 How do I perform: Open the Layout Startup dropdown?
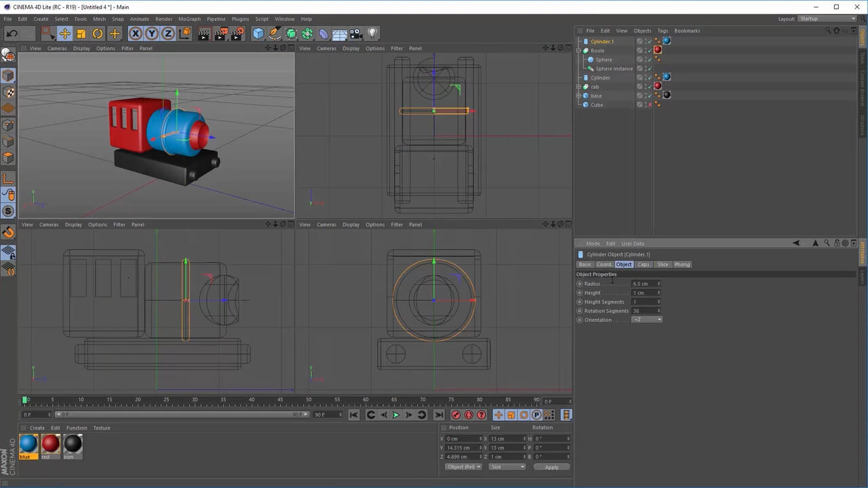pos(827,19)
